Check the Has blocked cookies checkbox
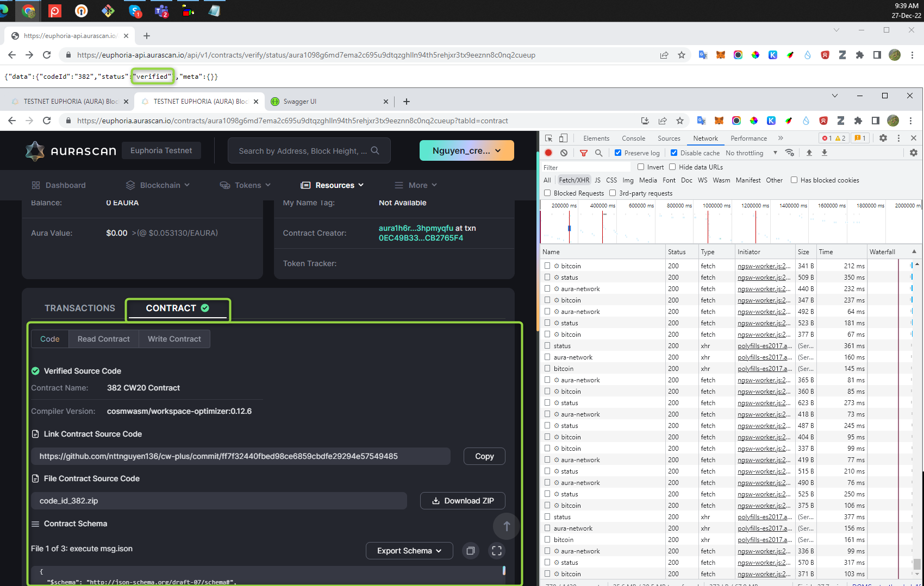924x586 pixels. [794, 180]
